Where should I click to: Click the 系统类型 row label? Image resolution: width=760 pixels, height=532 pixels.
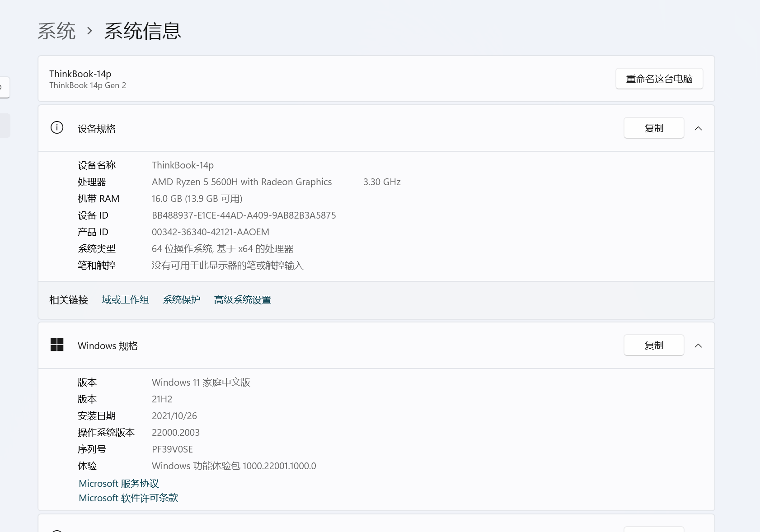pyautogui.click(x=97, y=249)
